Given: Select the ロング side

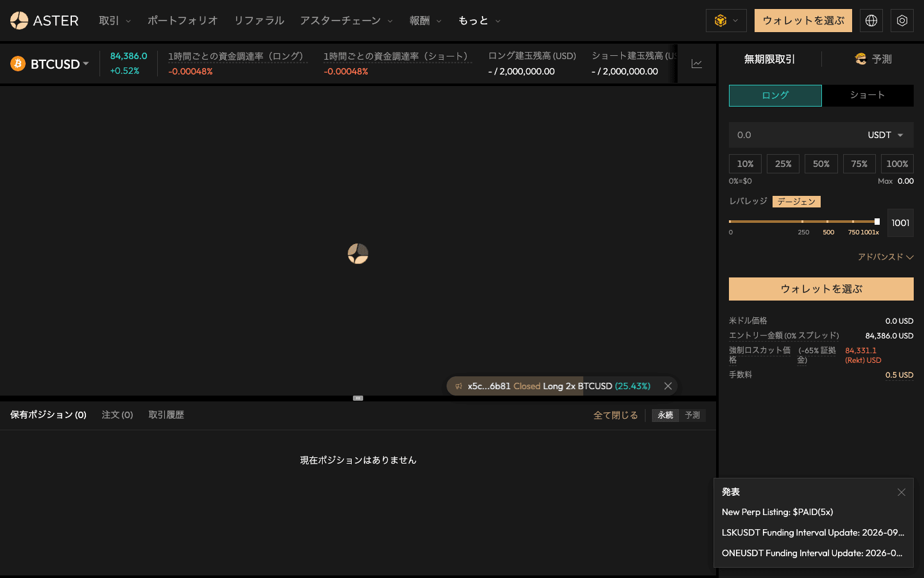Looking at the screenshot, I should [775, 96].
